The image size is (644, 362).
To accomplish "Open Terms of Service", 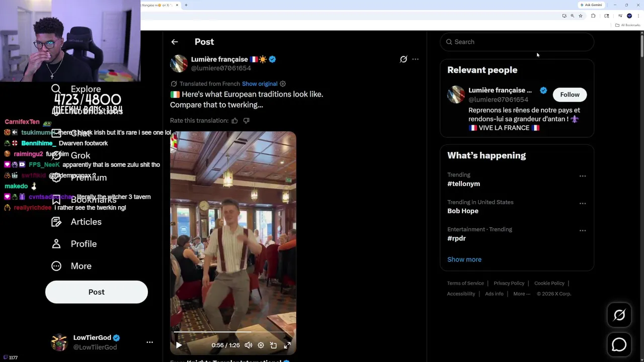I will 465,284.
